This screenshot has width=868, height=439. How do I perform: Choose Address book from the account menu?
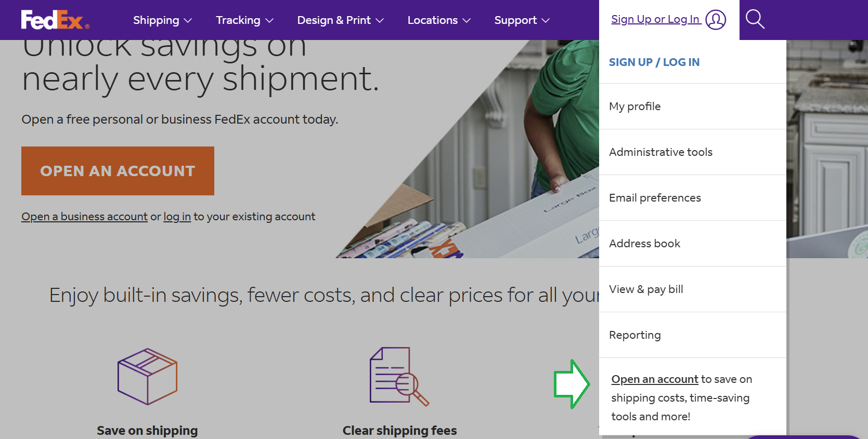pyautogui.click(x=644, y=243)
